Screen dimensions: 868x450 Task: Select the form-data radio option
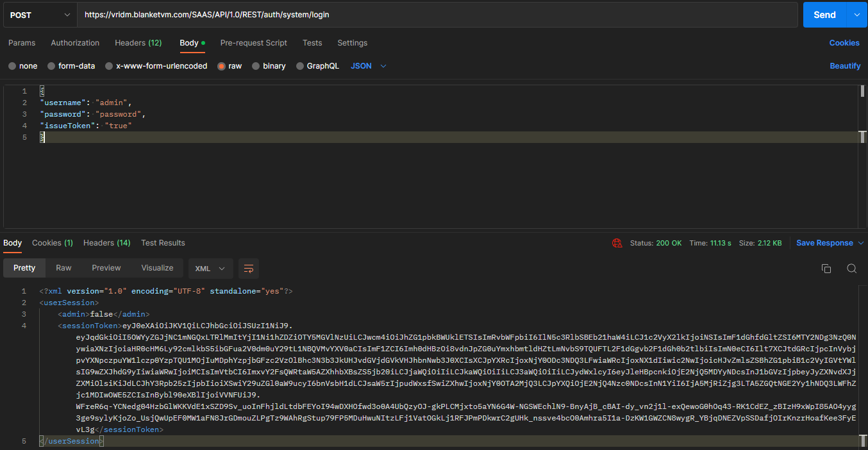51,66
